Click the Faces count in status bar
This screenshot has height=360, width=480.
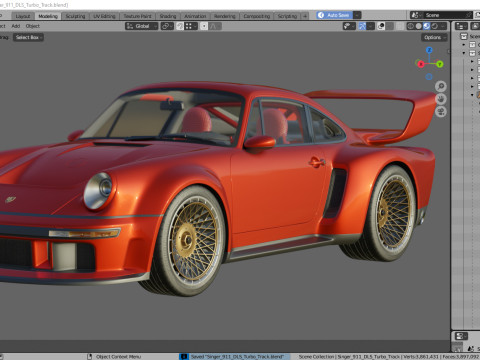click(x=460, y=357)
